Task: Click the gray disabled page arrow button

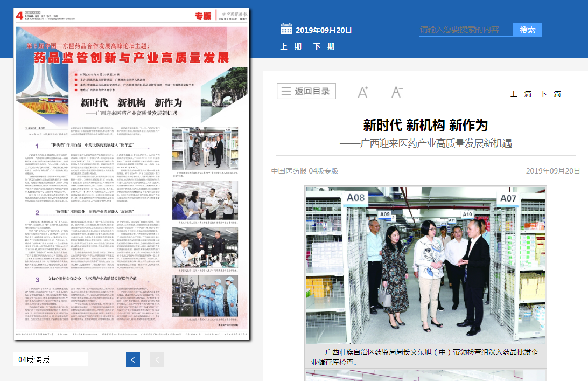Action: [x=156, y=359]
